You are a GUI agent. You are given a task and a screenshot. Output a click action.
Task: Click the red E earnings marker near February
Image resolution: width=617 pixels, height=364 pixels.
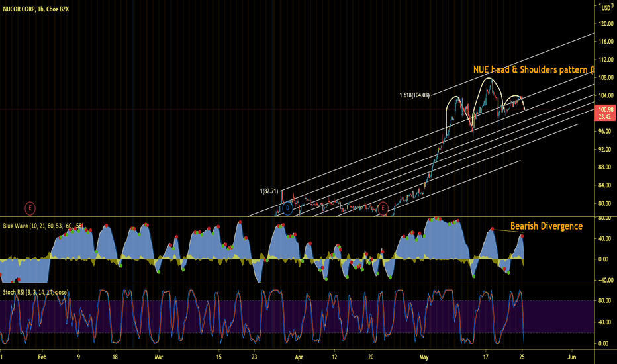30,208
